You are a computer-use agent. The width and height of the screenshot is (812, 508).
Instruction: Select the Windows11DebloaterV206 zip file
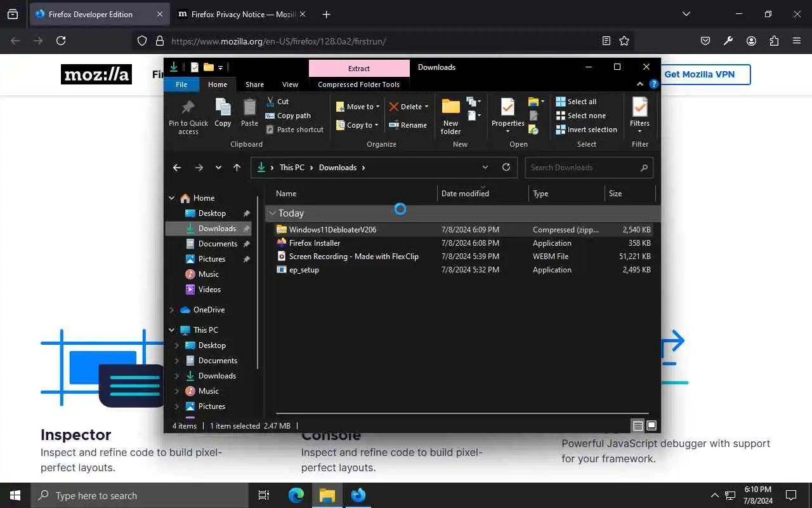(x=464, y=230)
